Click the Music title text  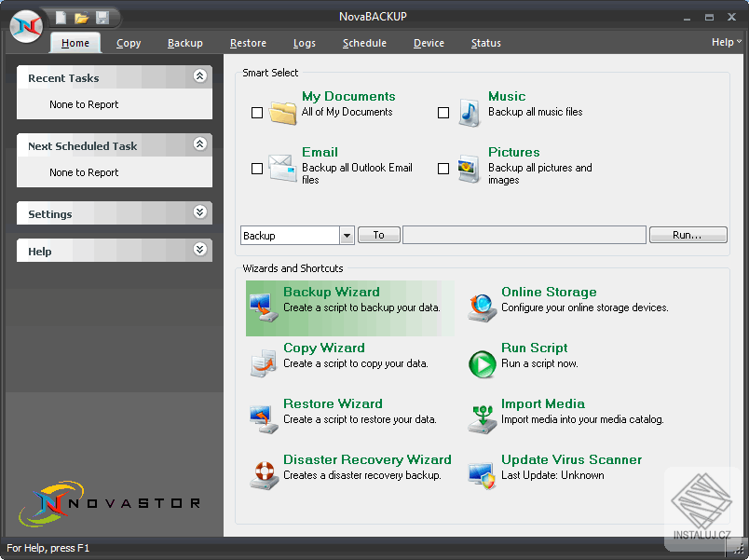(x=507, y=97)
